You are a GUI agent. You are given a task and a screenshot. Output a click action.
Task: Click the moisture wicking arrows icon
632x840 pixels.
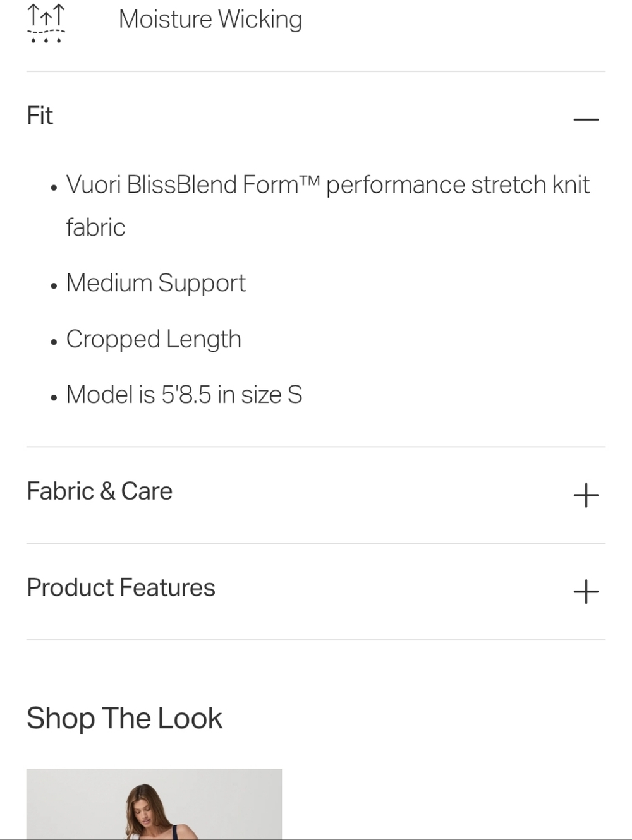[46, 23]
